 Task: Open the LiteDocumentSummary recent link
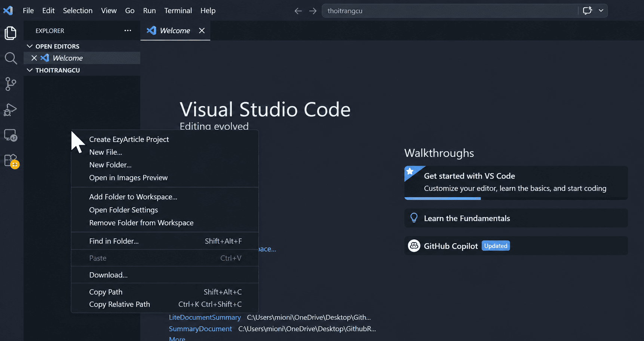click(x=205, y=317)
